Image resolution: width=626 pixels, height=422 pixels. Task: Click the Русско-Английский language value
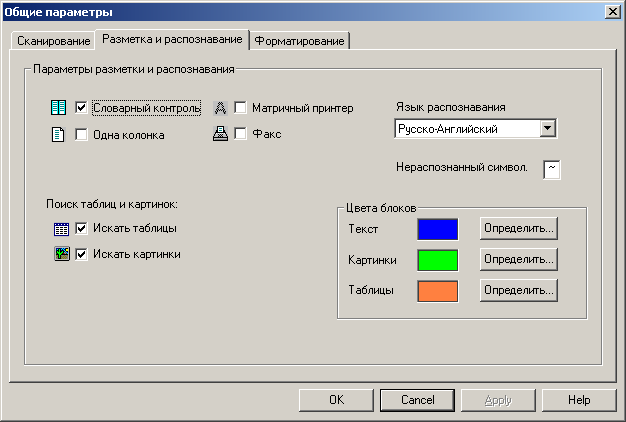pos(448,129)
